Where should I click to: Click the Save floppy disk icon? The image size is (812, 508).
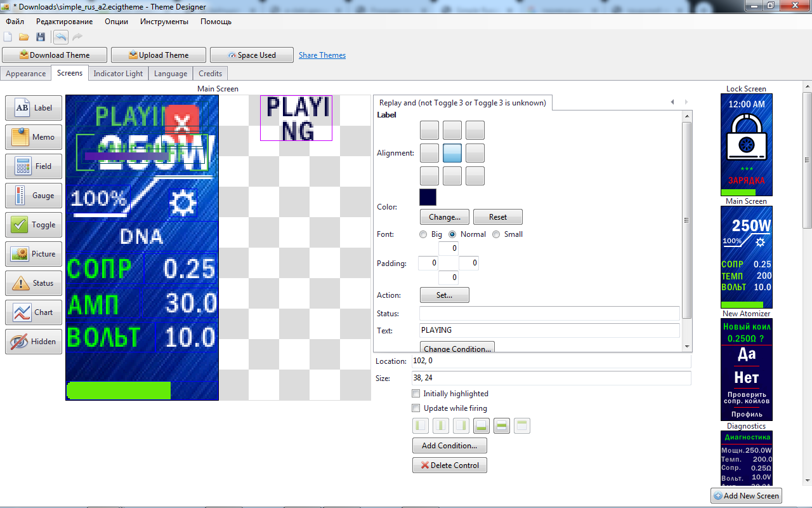coord(41,37)
